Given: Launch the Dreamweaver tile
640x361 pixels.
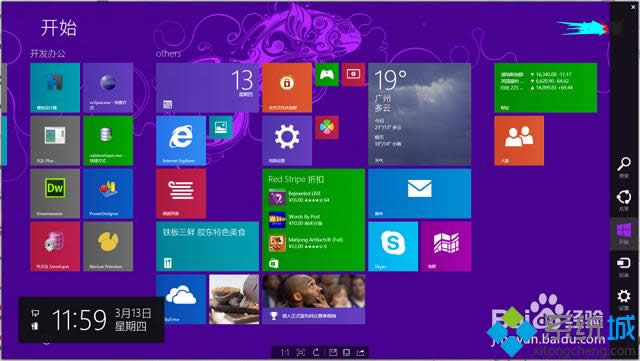Looking at the screenshot, I should (55, 194).
